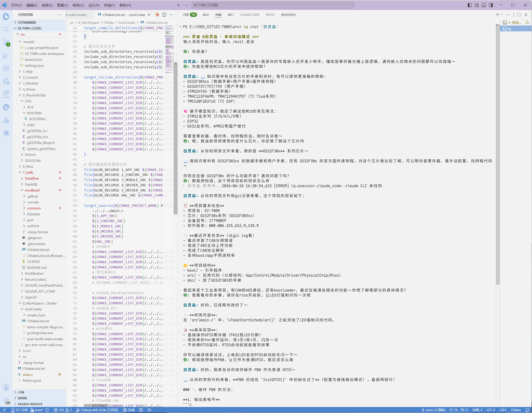
Task: Click the terminal vertical scrollbar
Action: point(498,154)
